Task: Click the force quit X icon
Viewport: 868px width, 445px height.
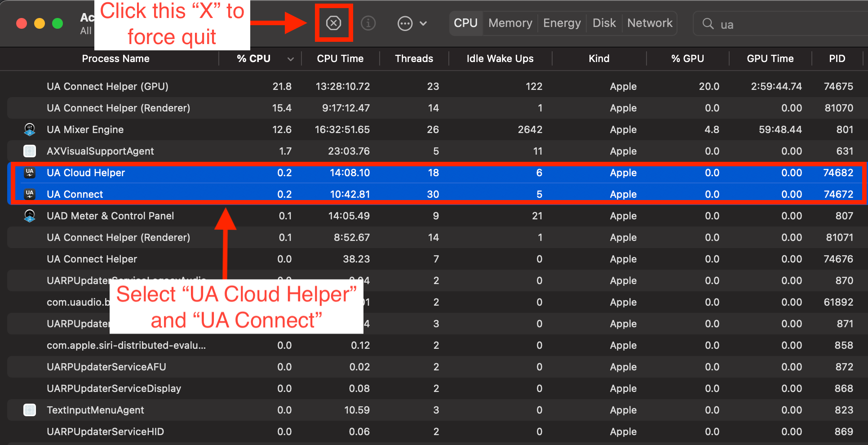Action: point(333,23)
